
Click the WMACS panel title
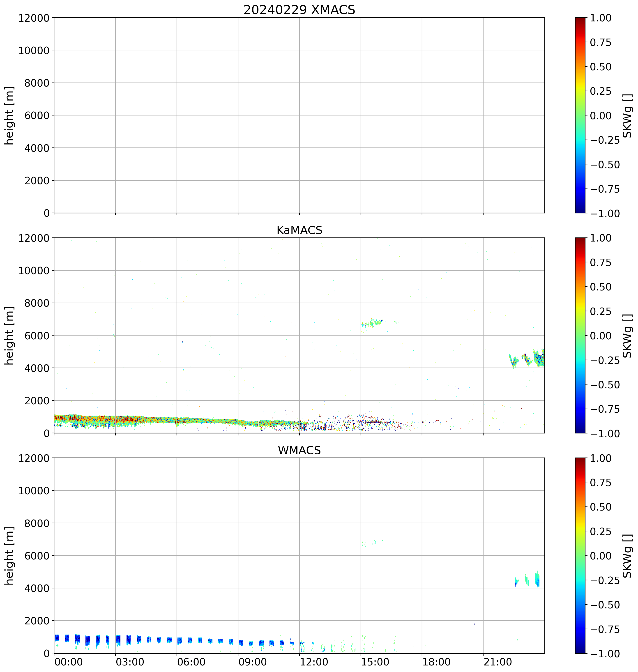(x=299, y=450)
